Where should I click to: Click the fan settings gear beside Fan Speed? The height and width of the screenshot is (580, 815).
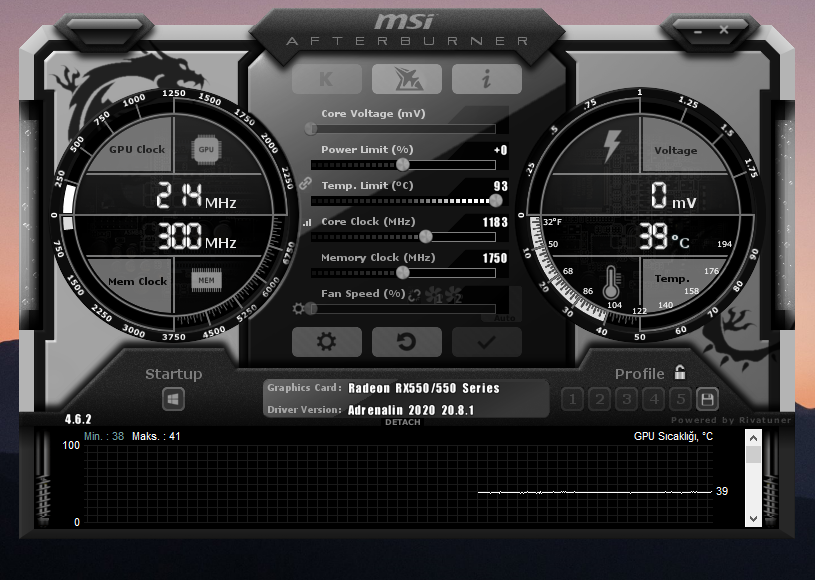(x=298, y=309)
